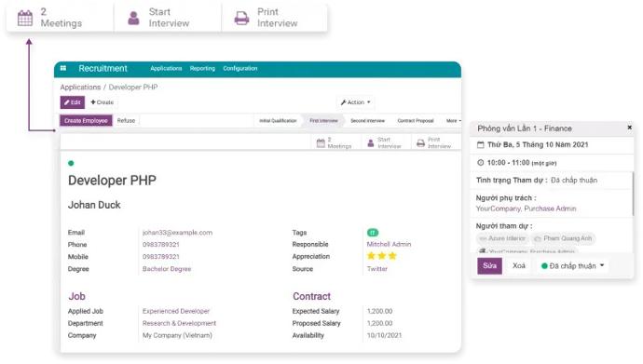This screenshot has height=364, width=643.
Task: Open the Reporting menu
Action: tap(202, 68)
